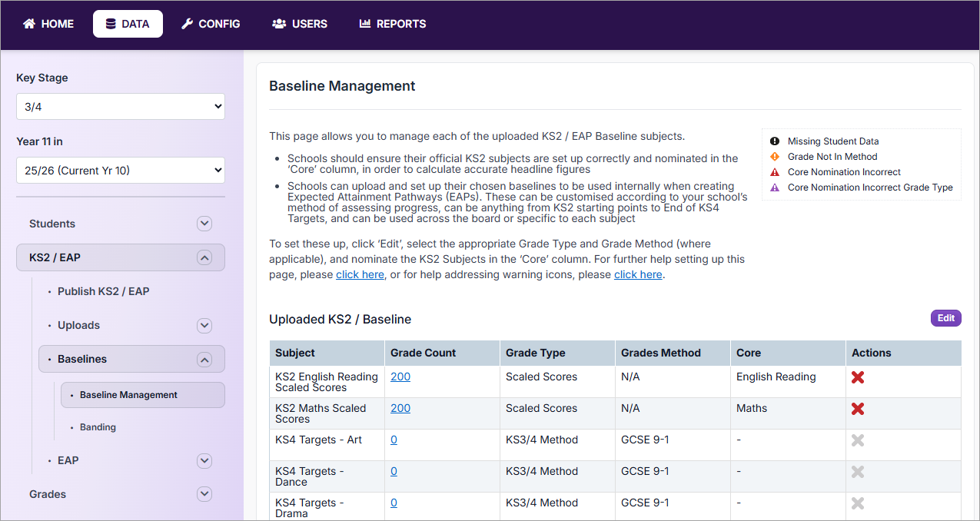Open grade count 200 for KS2 Maths
The image size is (980, 521).
400,408
